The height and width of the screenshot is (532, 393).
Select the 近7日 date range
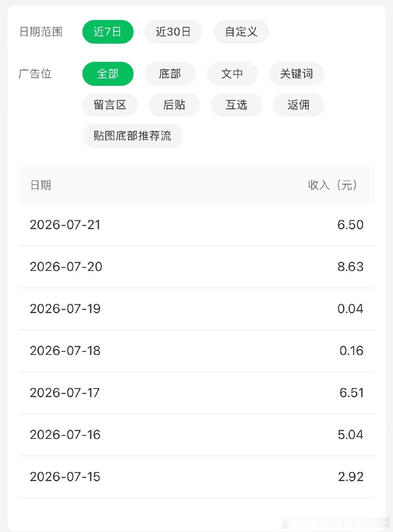coord(108,32)
